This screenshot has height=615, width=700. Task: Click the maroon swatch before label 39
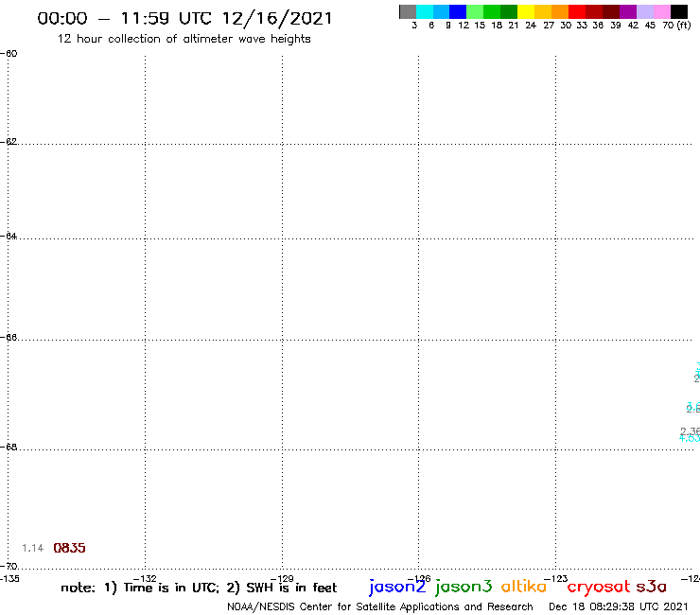[611, 11]
